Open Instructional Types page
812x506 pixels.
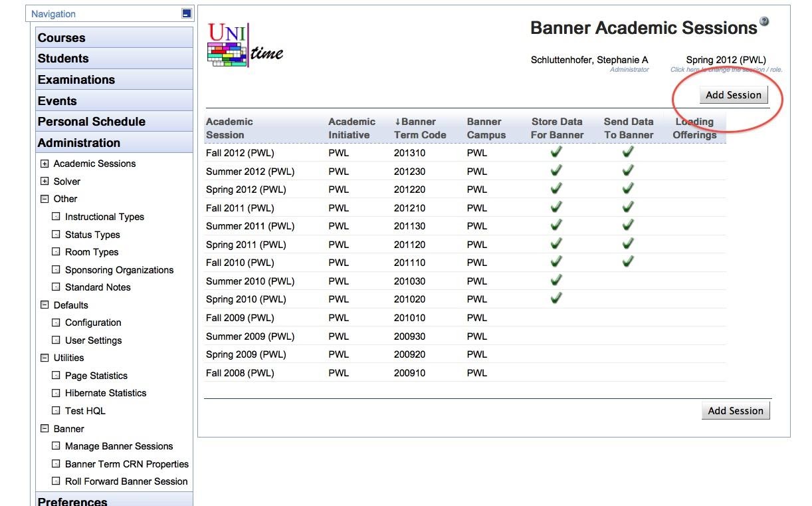(104, 217)
